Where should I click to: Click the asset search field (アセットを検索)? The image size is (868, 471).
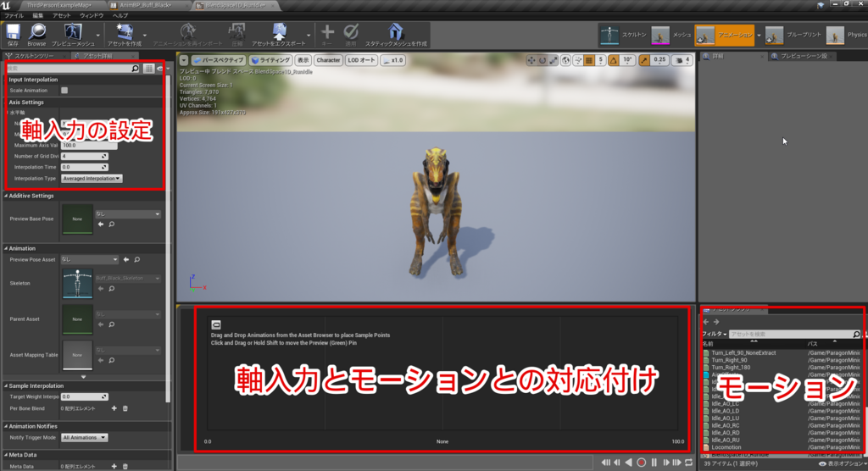tap(795, 335)
